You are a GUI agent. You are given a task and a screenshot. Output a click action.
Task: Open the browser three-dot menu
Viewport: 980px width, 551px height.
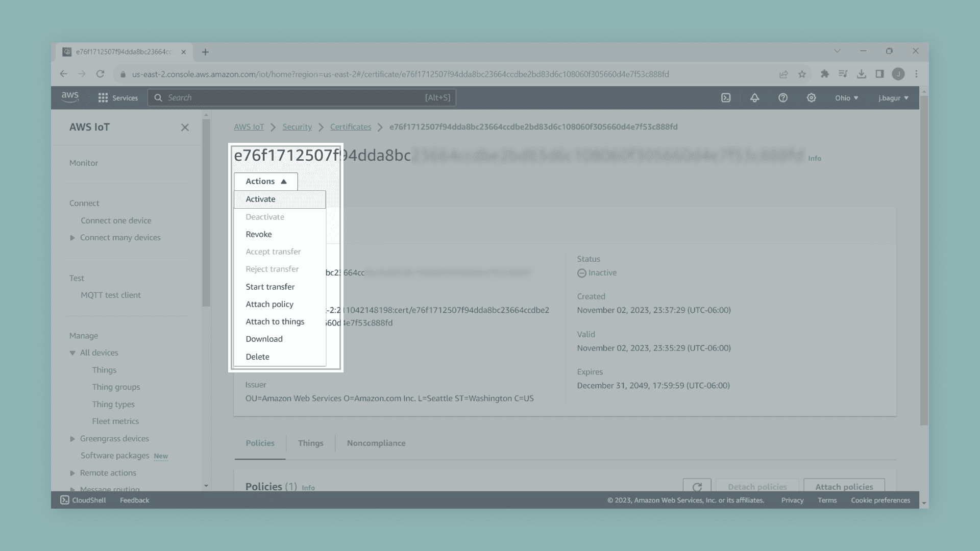(917, 74)
